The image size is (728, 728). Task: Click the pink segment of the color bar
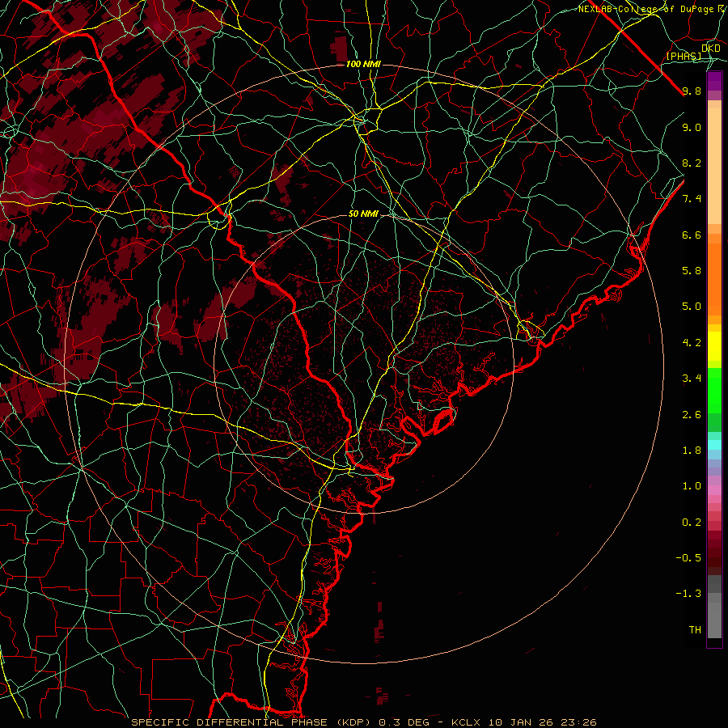(714, 490)
